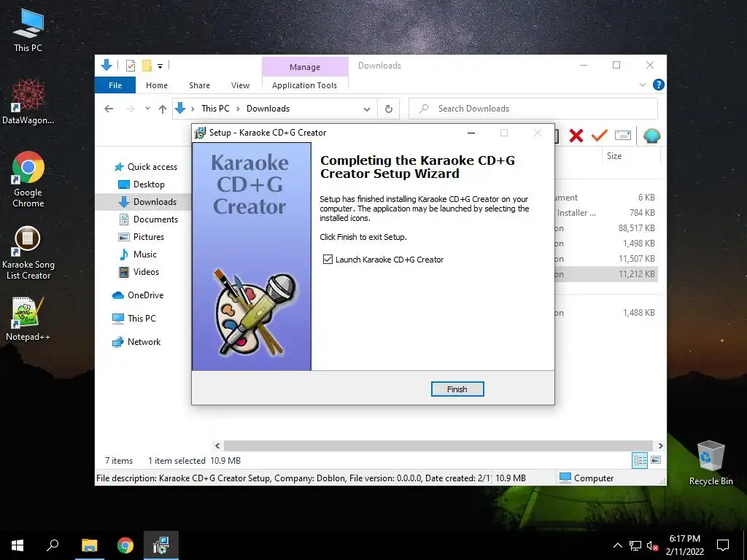Click the horizontal scrollbar left arrow
The height and width of the screenshot is (560, 747).
tap(217, 446)
